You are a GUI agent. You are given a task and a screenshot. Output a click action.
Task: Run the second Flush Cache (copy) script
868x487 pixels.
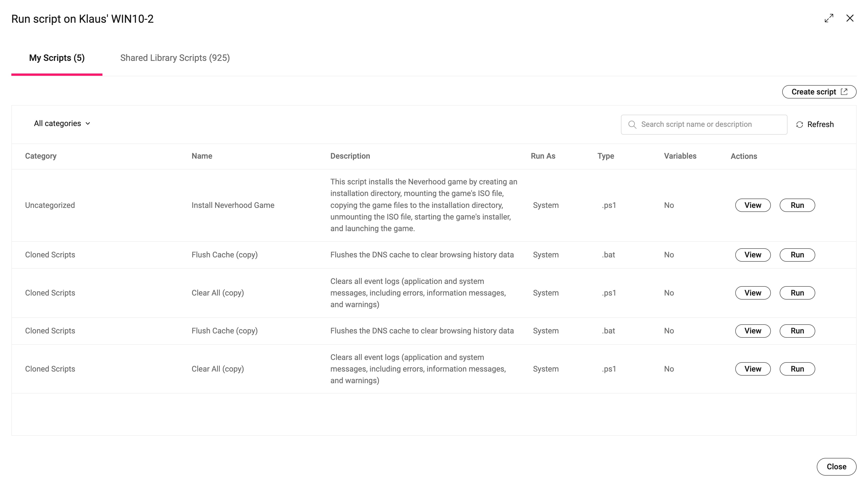(x=797, y=330)
